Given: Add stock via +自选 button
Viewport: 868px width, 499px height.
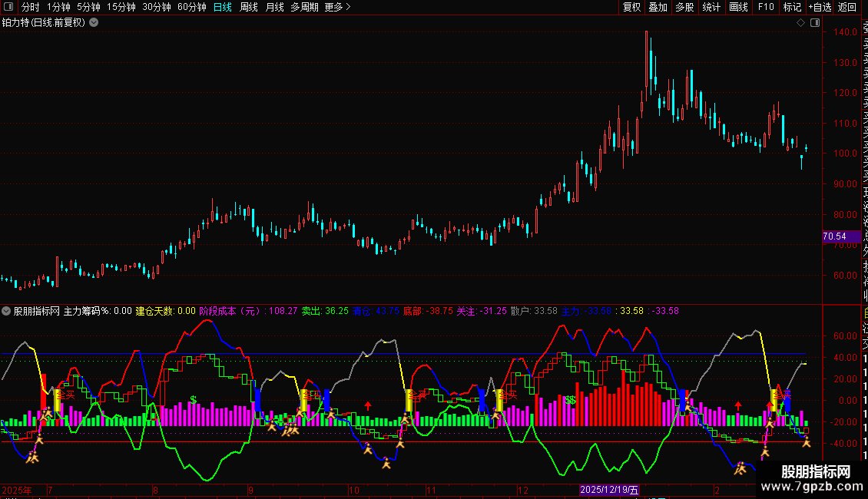Looking at the screenshot, I should (820, 7).
